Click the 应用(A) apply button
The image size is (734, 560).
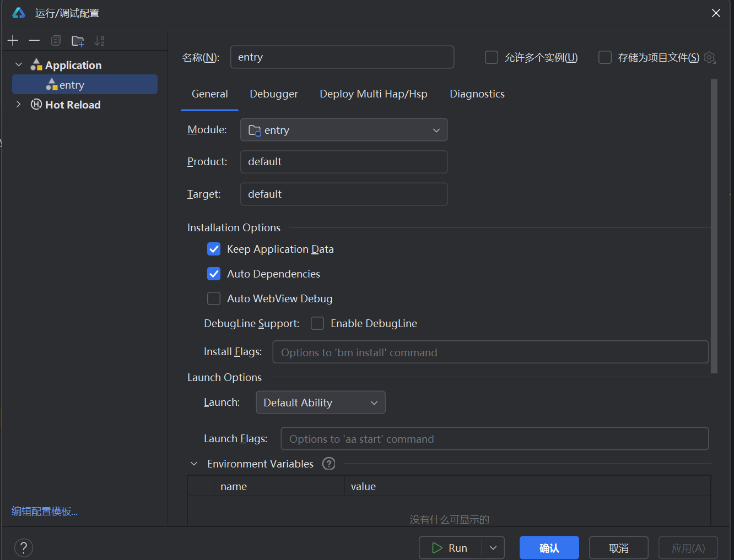click(x=688, y=548)
